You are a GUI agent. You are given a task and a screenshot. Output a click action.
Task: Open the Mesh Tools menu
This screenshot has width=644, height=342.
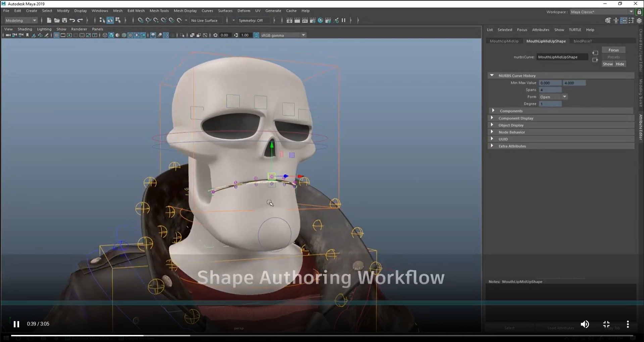pyautogui.click(x=159, y=11)
